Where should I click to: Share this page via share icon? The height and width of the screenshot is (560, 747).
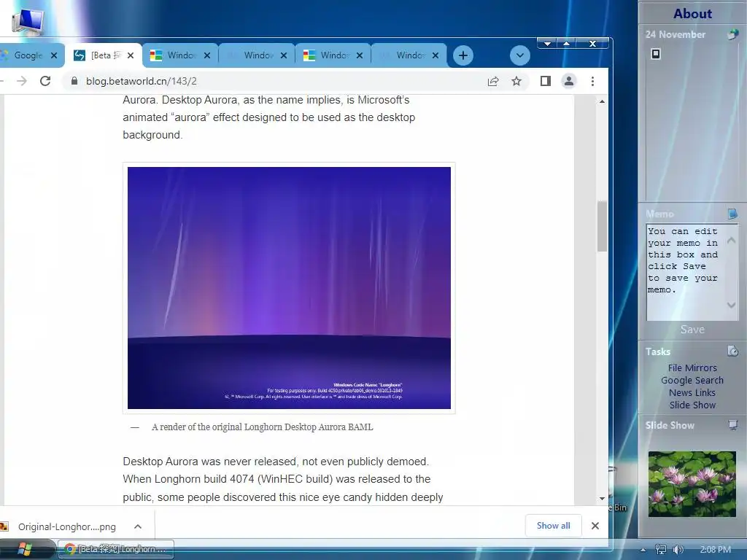[493, 82]
